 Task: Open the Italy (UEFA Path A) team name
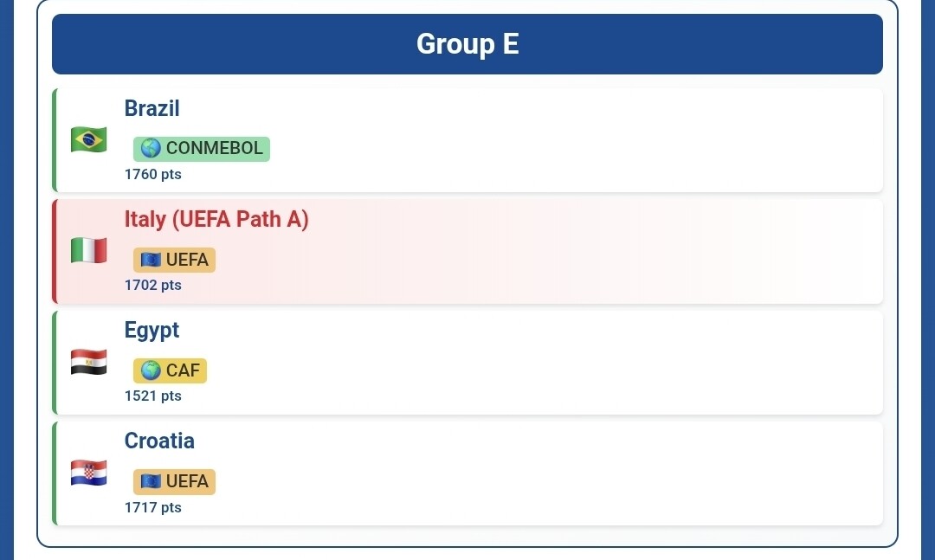216,219
